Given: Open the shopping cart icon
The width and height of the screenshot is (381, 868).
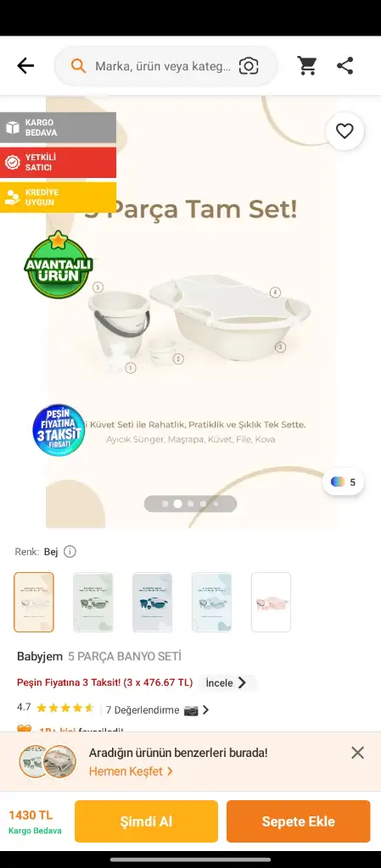Looking at the screenshot, I should [307, 66].
